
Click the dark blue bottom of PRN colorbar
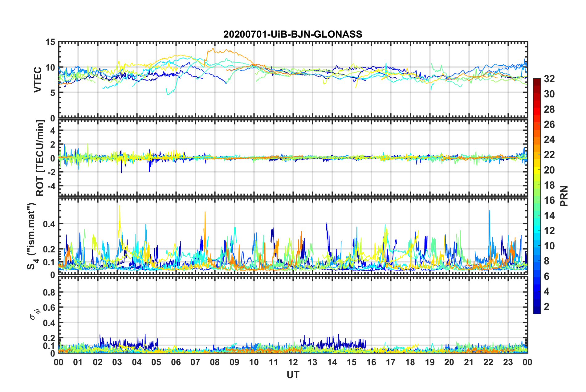tap(537, 311)
